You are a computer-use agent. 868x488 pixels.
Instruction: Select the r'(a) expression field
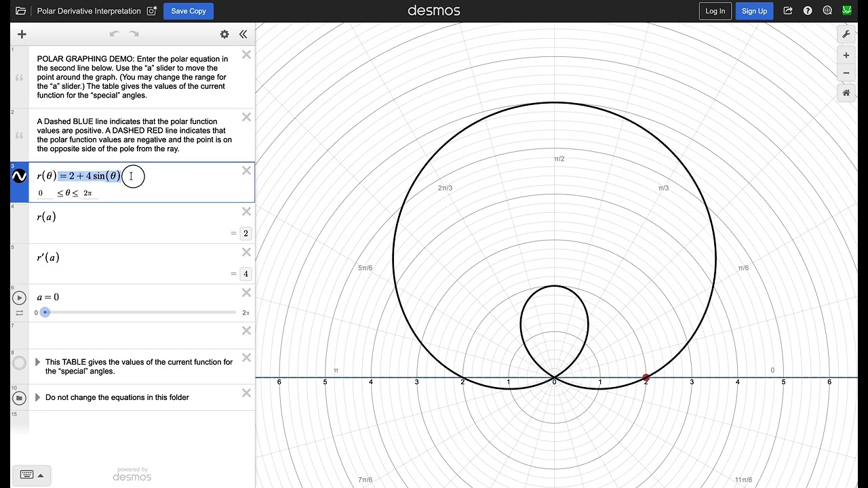(x=48, y=258)
